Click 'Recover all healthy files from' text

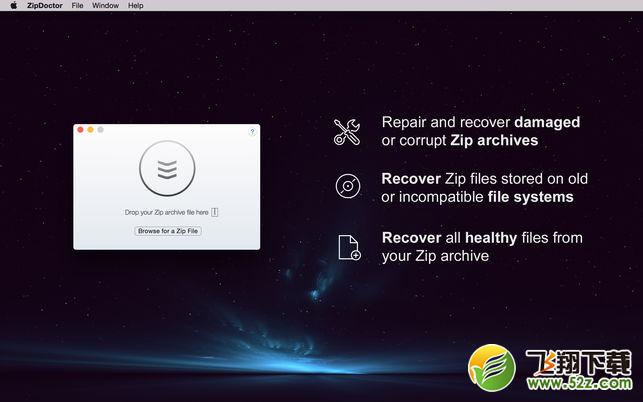pos(482,238)
